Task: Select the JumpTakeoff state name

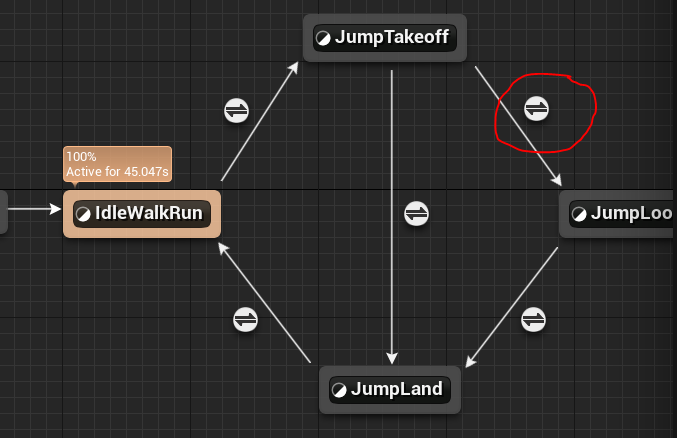Action: click(392, 39)
